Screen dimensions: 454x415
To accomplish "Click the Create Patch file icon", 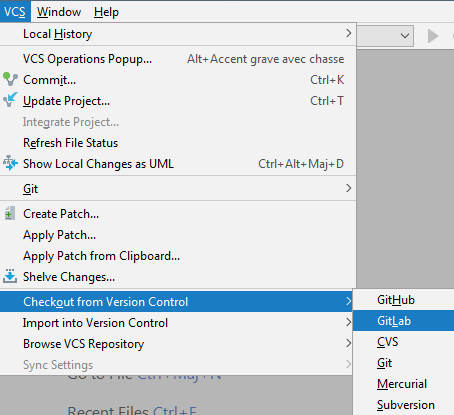I will pyautogui.click(x=10, y=213).
